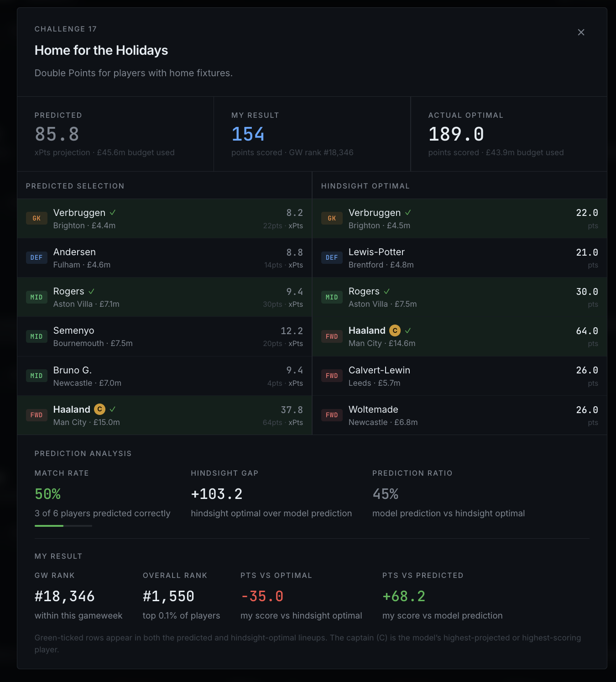Viewport: 616px width, 682px height.
Task: Select Woltemade in Hindsight Optimal
Action: pos(459,415)
